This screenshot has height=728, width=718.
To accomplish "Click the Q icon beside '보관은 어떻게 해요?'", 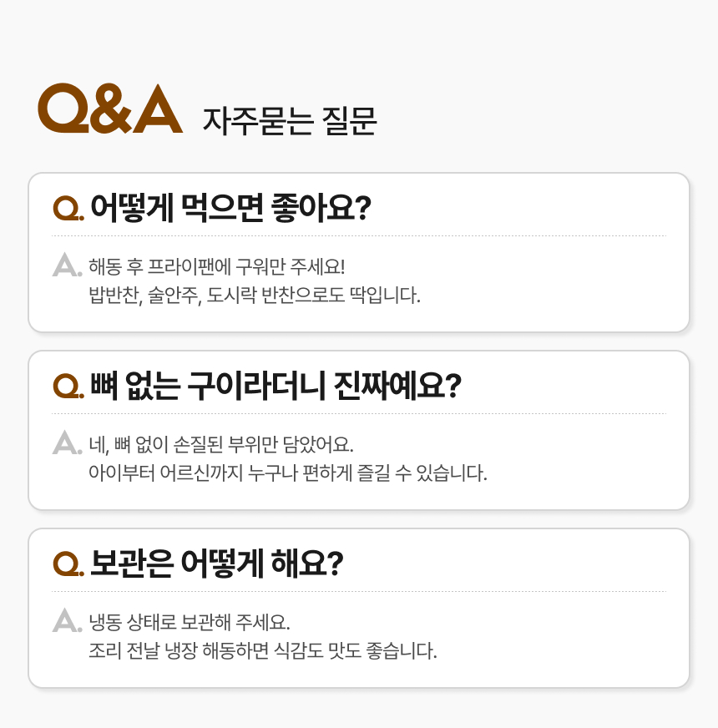I will click(x=68, y=564).
